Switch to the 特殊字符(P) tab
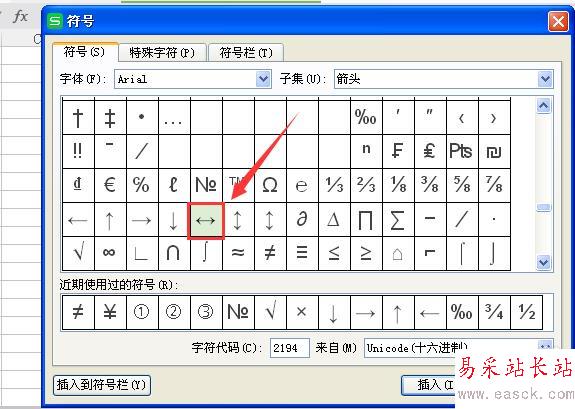The height and width of the screenshot is (409, 575). 162,53
